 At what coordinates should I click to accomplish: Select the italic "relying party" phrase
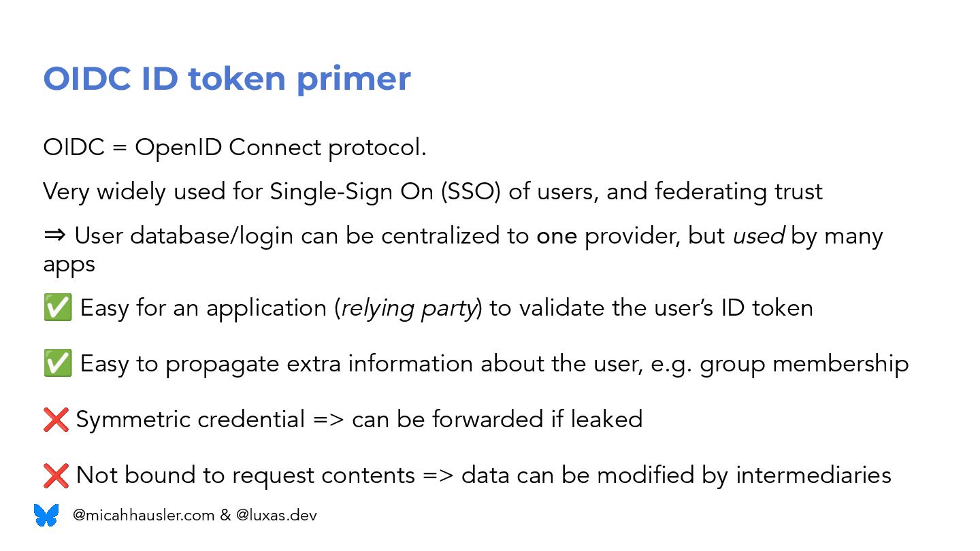(408, 308)
